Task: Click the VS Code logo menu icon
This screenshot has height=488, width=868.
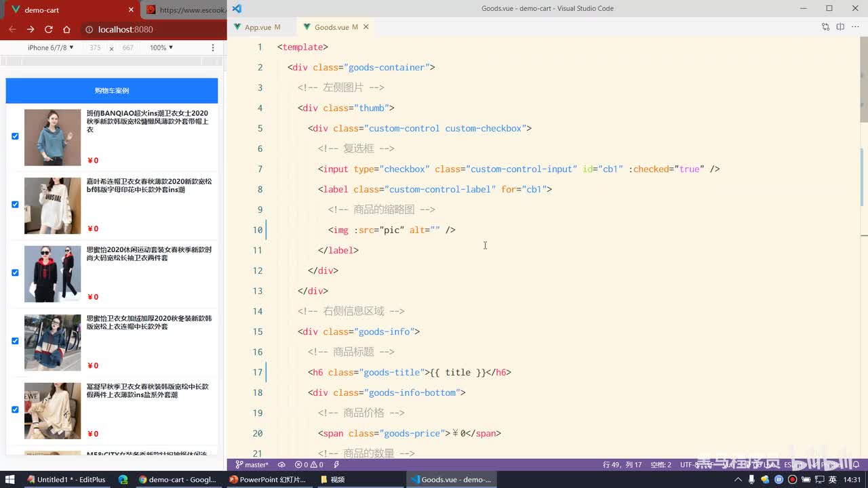Action: click(237, 9)
